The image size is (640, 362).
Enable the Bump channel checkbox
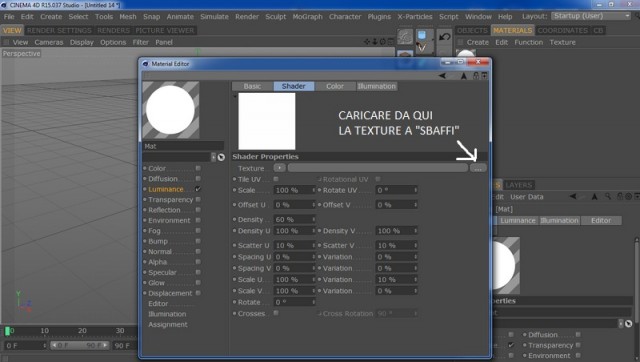point(198,241)
